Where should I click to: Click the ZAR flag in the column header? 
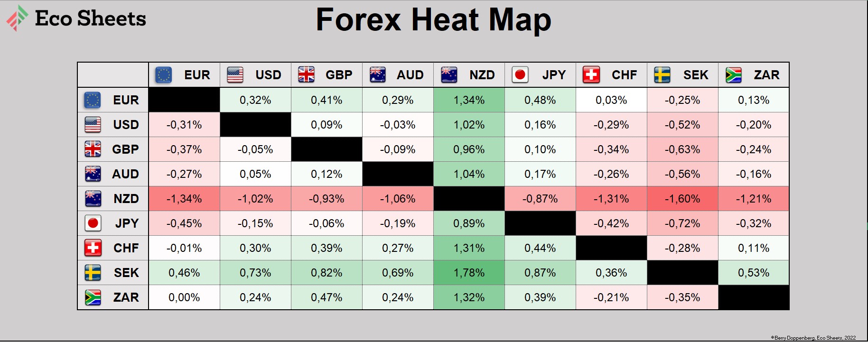[x=734, y=75]
